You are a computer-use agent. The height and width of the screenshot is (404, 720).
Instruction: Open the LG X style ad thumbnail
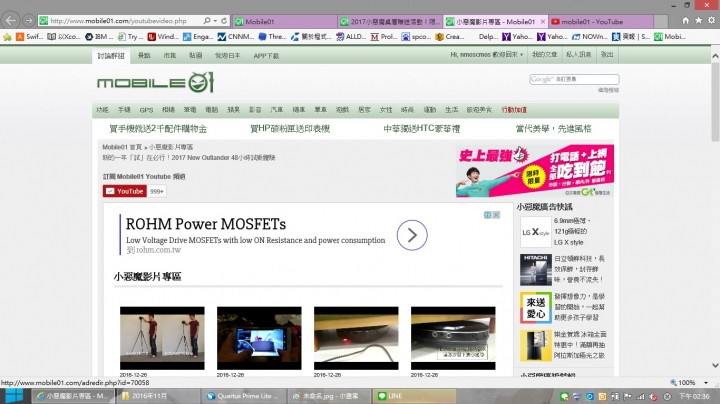coord(535,232)
